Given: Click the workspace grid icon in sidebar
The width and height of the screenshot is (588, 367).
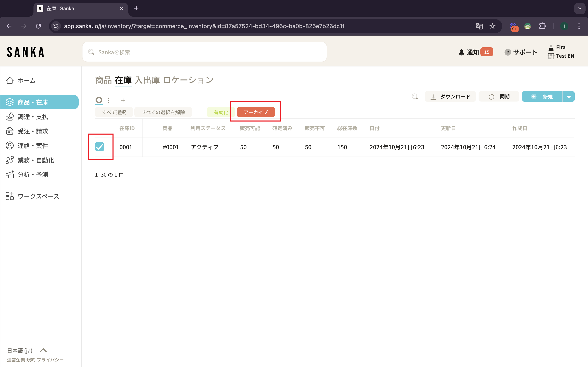Looking at the screenshot, I should point(10,196).
